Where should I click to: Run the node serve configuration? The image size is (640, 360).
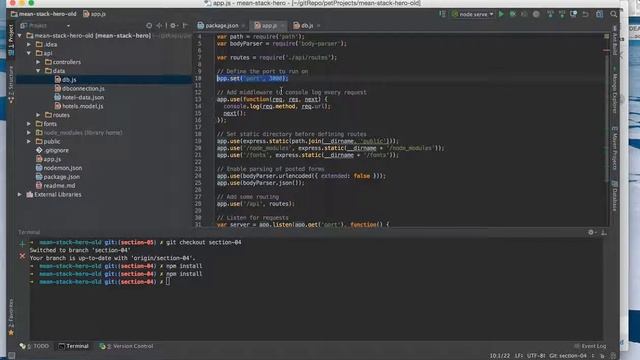coord(501,14)
